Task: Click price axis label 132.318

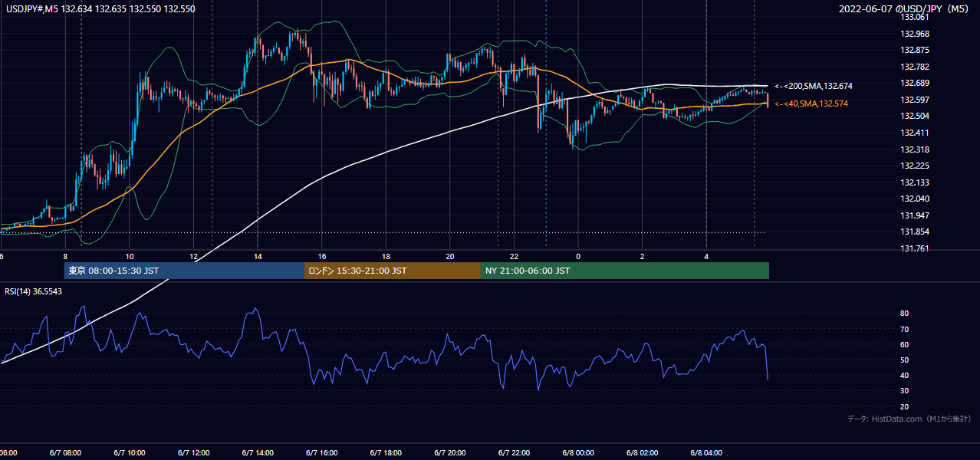Action: [914, 149]
